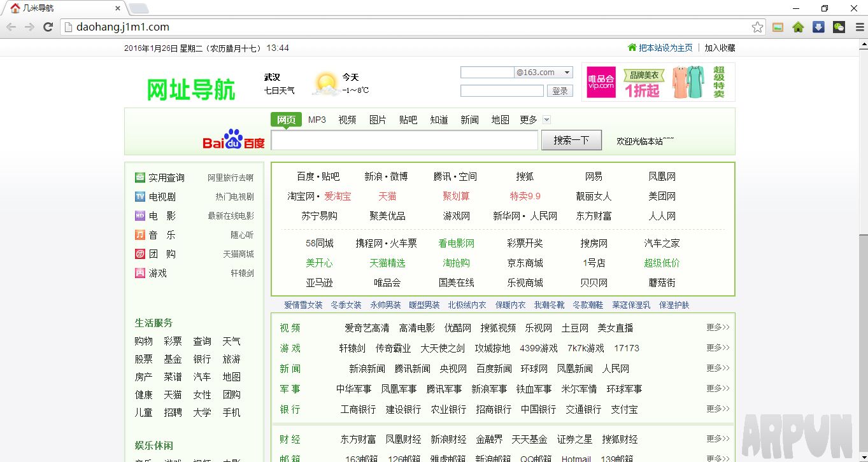Expand 更多 for the 新闻 row
868x462 pixels.
click(x=718, y=368)
